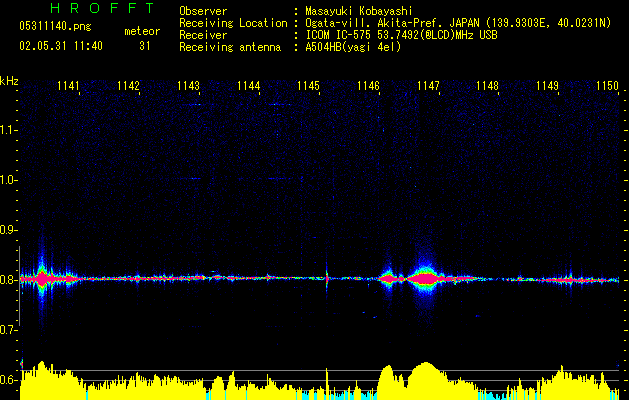Select the Ogata-vill. Akita-Pref. JAPAN location text
Screen dimensions: 629x400
pos(458,23)
